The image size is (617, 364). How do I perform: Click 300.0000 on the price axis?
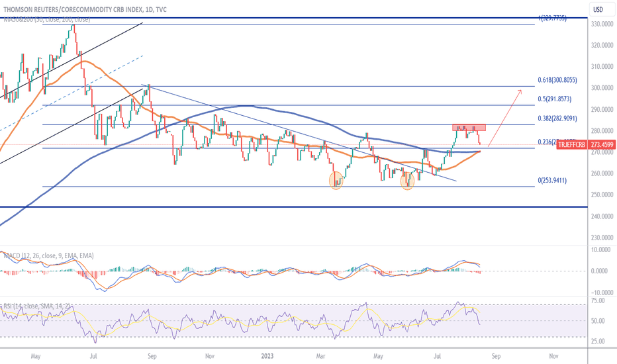pos(602,88)
